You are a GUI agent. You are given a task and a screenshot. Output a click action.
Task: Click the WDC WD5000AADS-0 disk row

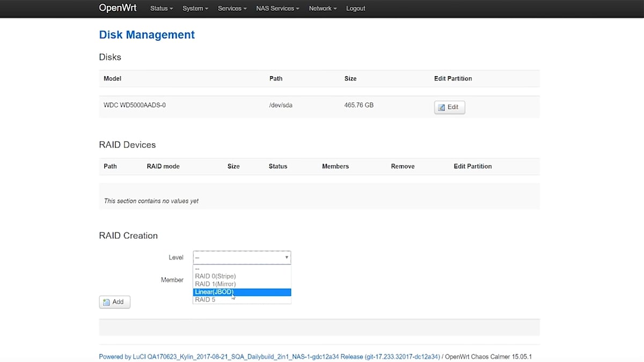pos(135,106)
